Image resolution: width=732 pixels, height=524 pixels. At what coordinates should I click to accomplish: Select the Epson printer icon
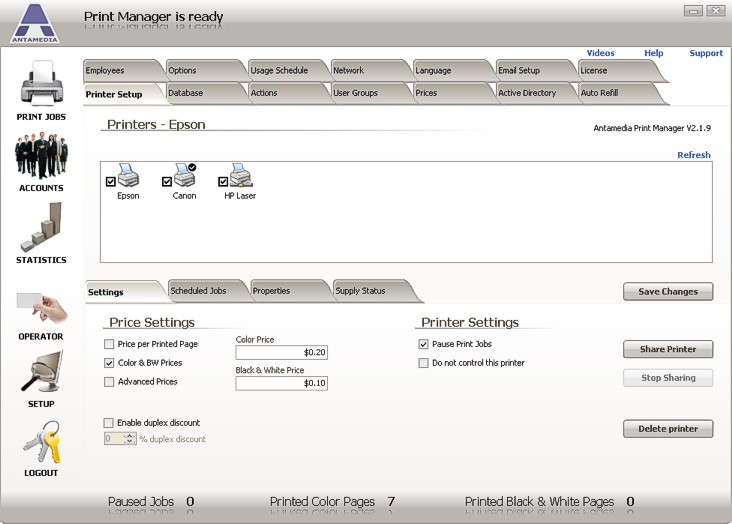(128, 175)
